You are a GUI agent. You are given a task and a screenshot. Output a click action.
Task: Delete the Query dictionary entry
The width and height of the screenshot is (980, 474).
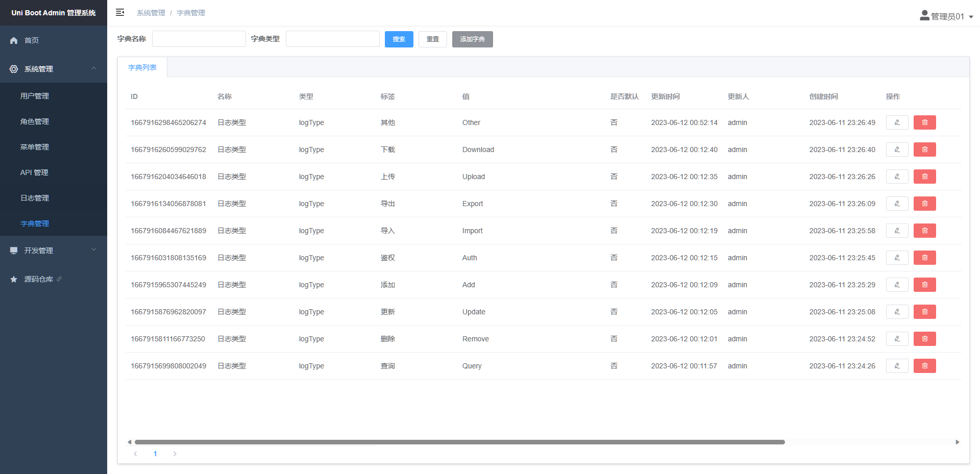tap(924, 366)
